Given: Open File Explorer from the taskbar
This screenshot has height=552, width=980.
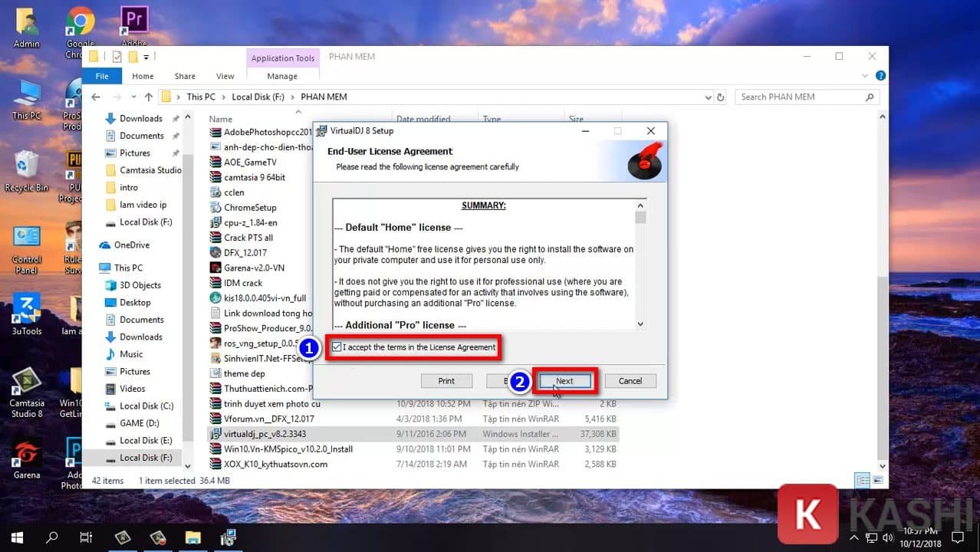Looking at the screenshot, I should 192,537.
